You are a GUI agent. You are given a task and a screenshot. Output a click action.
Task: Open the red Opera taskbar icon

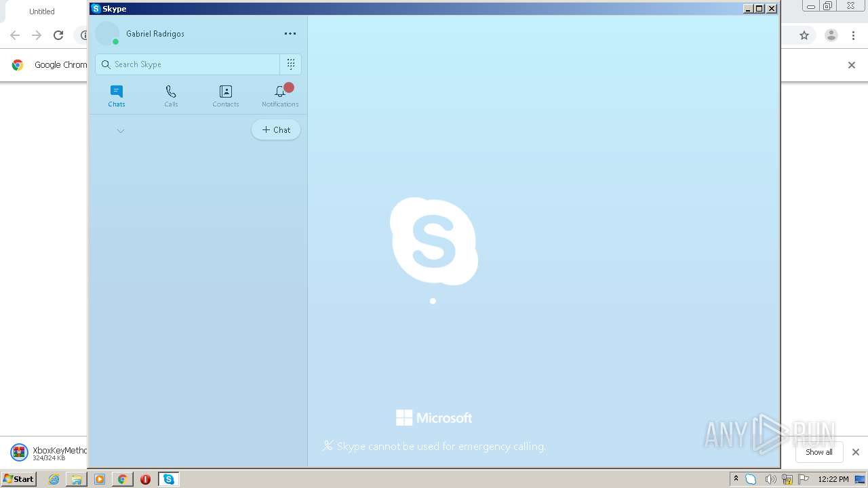coord(145,479)
